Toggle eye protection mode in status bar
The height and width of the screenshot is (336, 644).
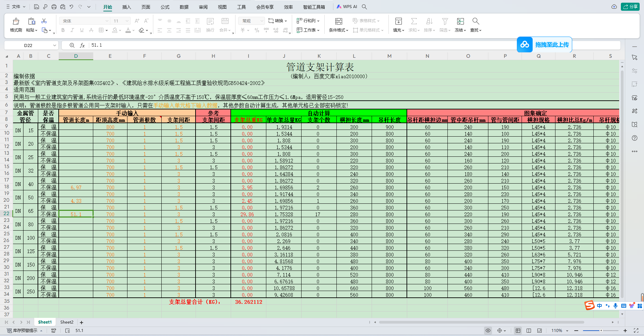point(488,331)
